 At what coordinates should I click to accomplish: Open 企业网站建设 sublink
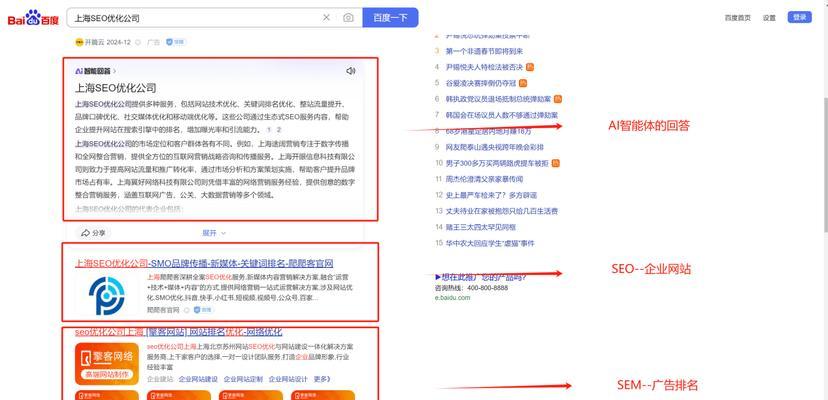(x=198, y=379)
